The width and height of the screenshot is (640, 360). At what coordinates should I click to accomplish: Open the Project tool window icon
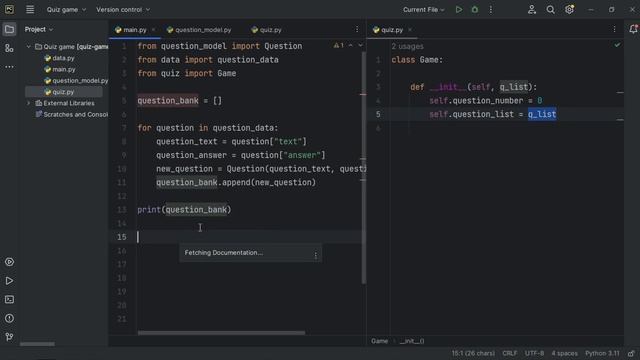tap(9, 29)
